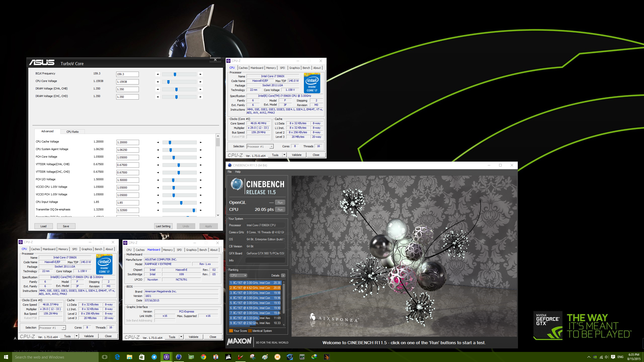Click Last Setting in TurboV Core
644x362 pixels.
[163, 226]
